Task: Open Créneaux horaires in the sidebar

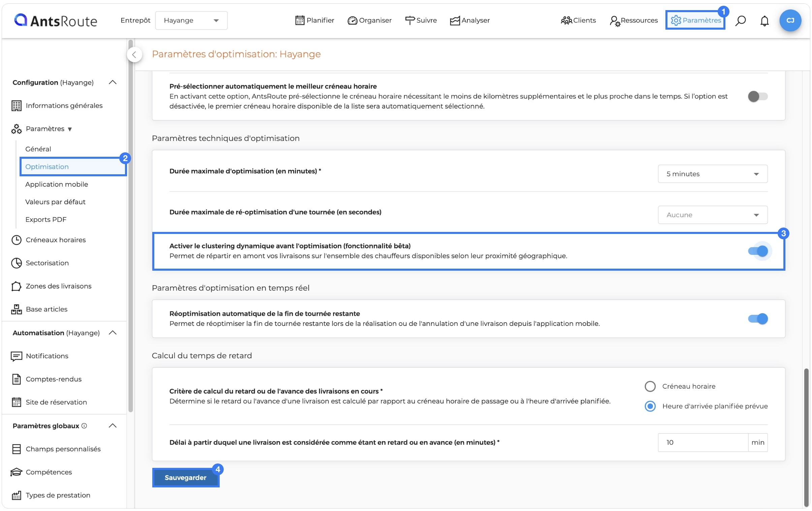Action: point(56,240)
